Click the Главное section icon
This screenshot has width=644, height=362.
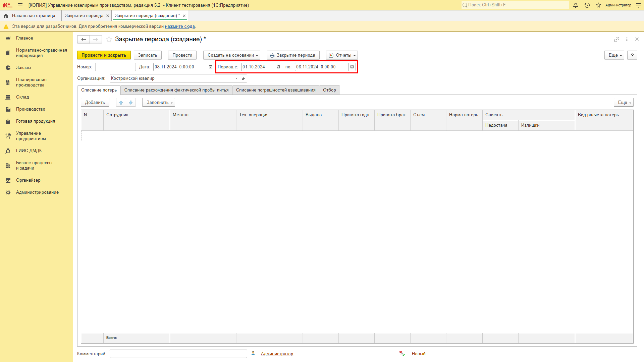pos(8,38)
